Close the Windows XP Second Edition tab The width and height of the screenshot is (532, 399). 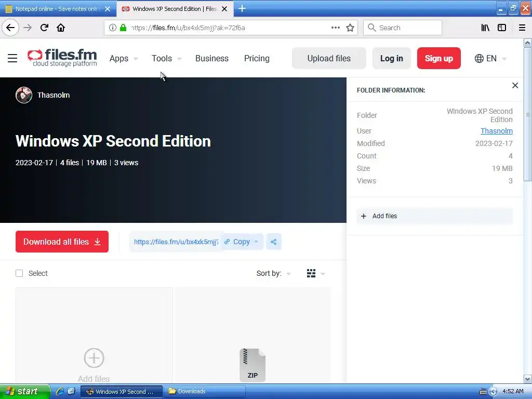[224, 9]
